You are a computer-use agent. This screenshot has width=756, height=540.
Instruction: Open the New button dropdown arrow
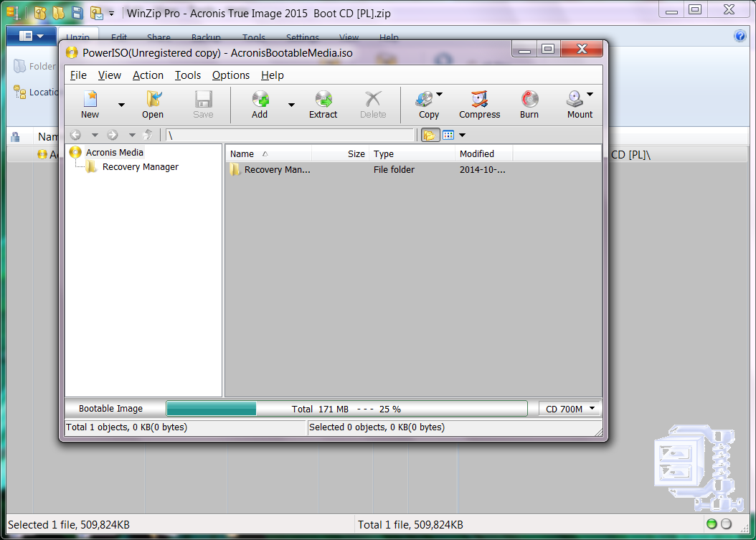(x=121, y=105)
